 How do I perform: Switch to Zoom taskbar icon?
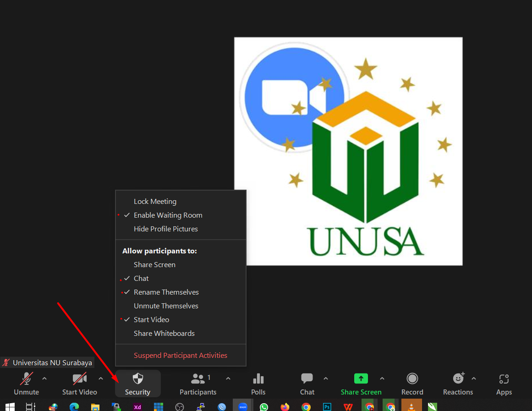pos(243,406)
